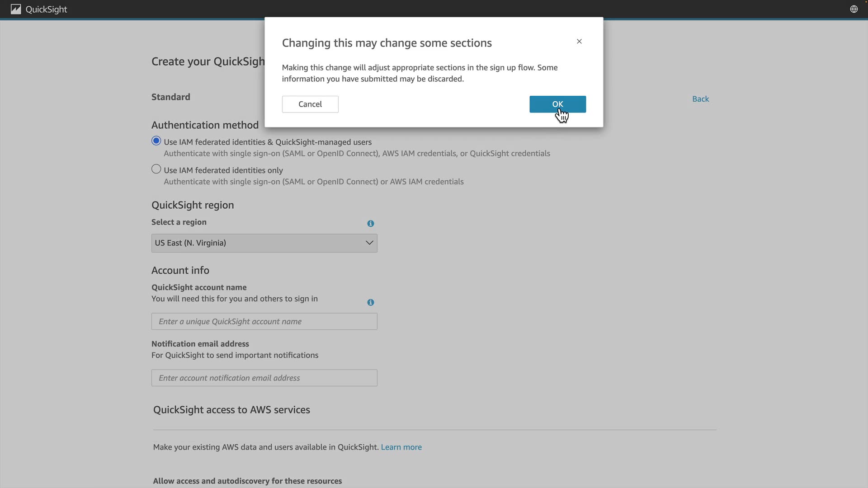
Task: Close the dialog with the X icon
Action: click(579, 42)
